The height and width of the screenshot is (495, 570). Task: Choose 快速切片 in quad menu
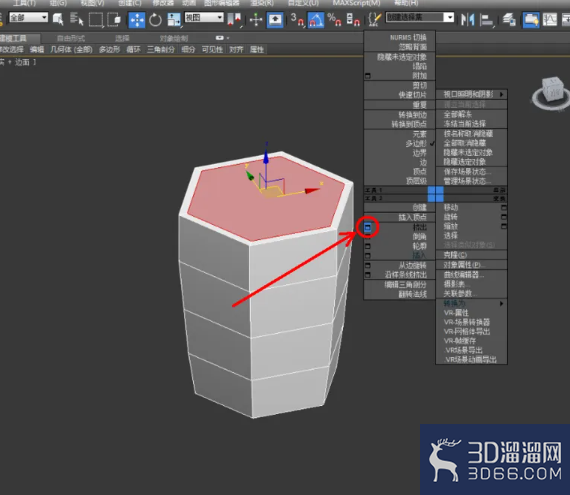(412, 95)
